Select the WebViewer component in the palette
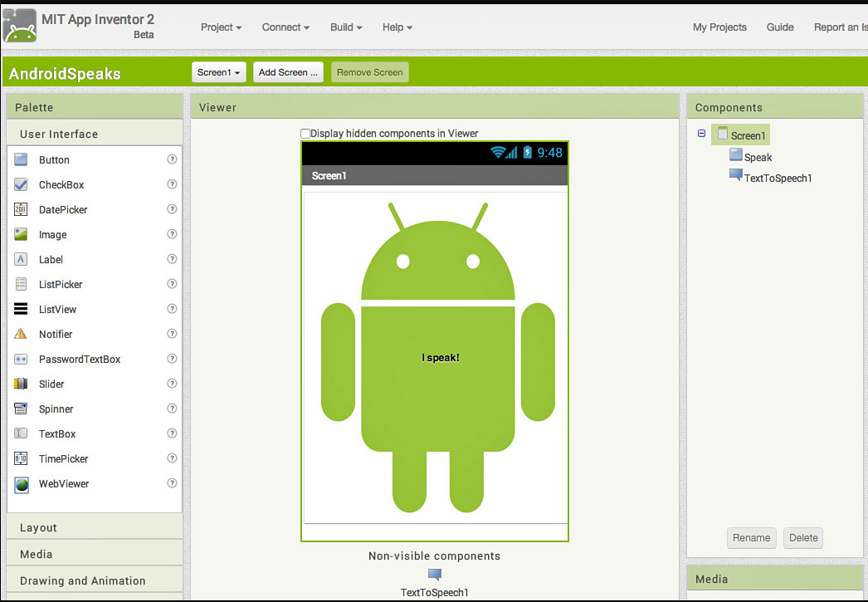This screenshot has height=602, width=868. tap(64, 483)
